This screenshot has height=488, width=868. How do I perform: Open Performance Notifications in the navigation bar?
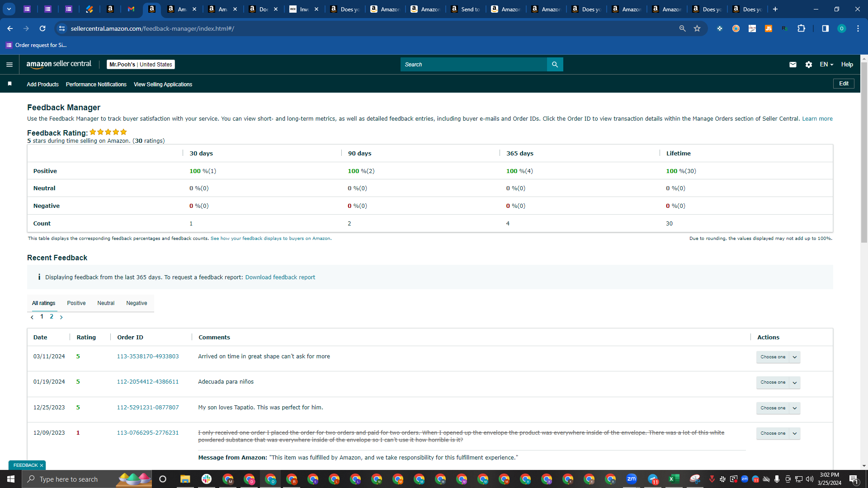[96, 84]
